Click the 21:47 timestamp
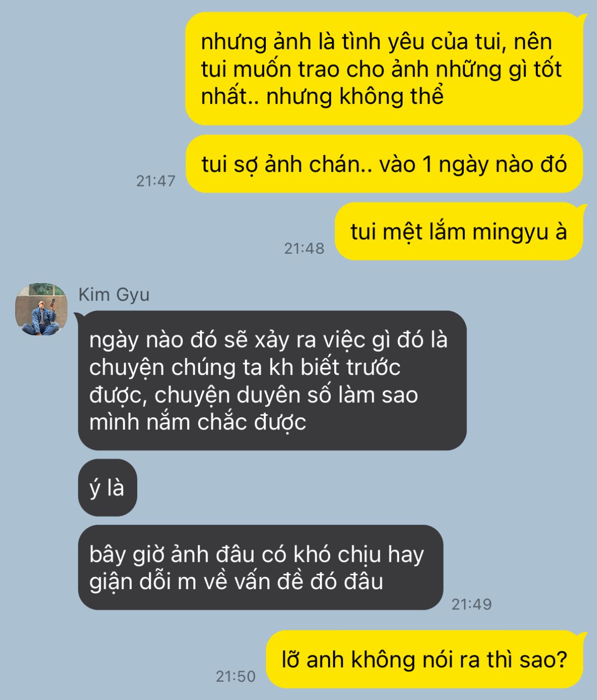Viewport: 597px width, 700px height. tap(155, 181)
